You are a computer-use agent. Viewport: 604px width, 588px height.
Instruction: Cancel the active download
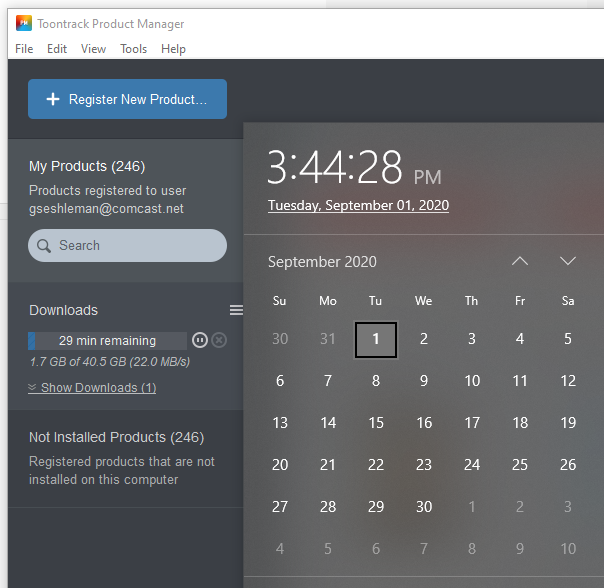219,340
